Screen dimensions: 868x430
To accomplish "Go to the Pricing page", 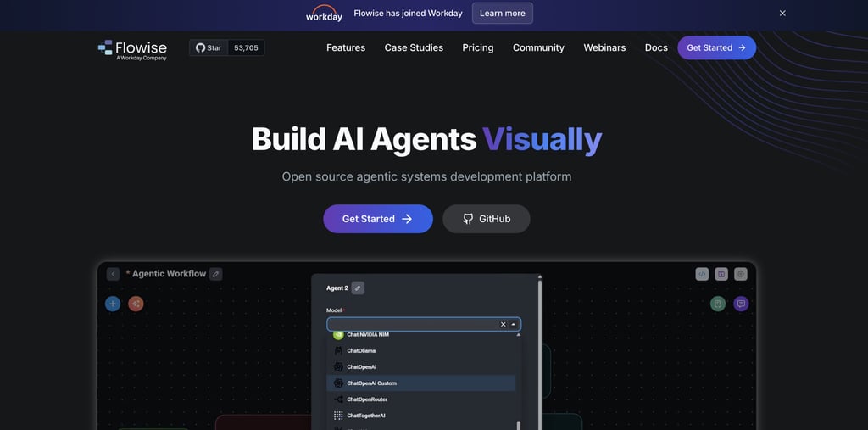I will pyautogui.click(x=478, y=47).
